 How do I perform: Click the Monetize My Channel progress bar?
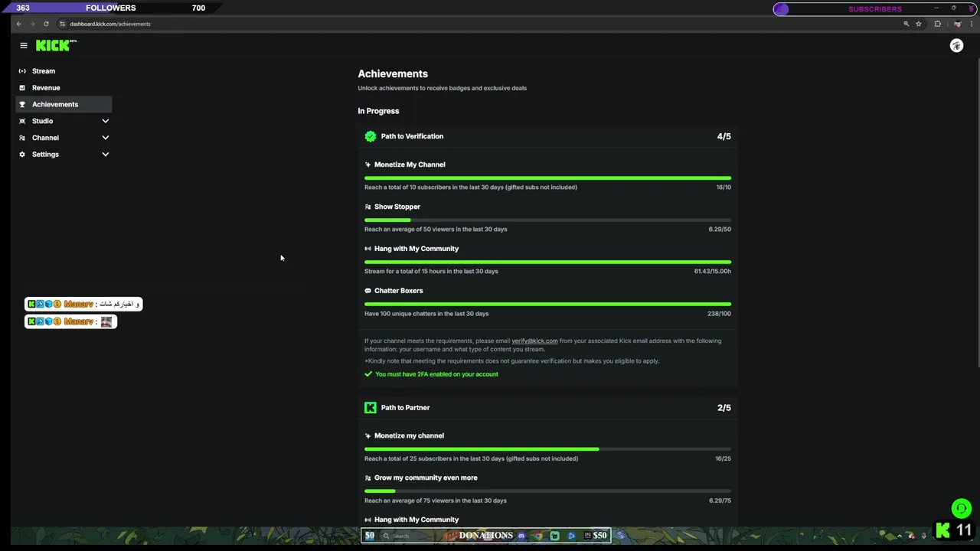(547, 178)
